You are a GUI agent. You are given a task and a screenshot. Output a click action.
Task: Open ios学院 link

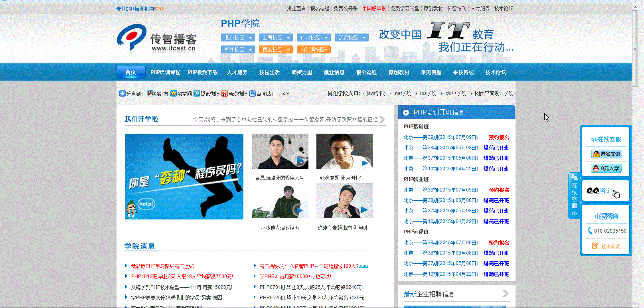[428, 93]
